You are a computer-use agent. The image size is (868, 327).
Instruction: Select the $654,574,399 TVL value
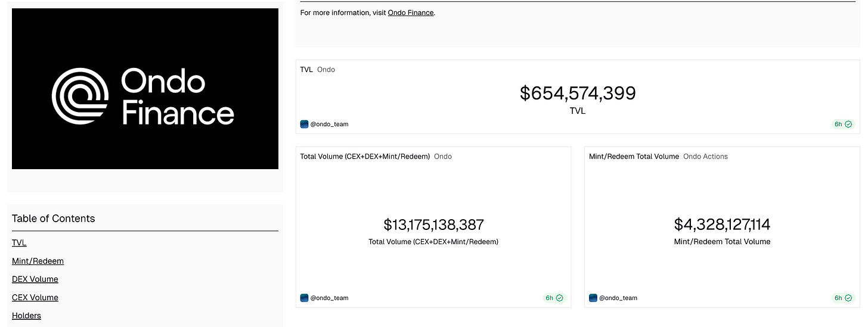tap(578, 93)
